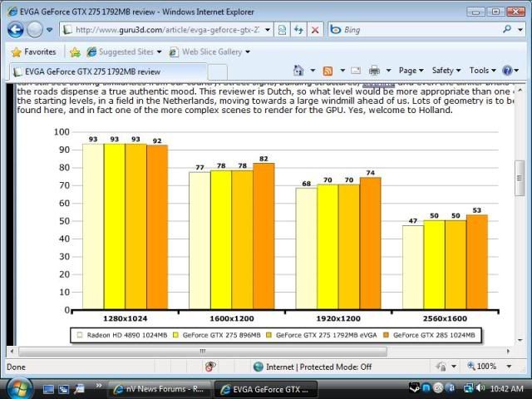Stop loading with the red X icon
Image resolution: width=532 pixels, height=399 pixels.
pos(315,30)
